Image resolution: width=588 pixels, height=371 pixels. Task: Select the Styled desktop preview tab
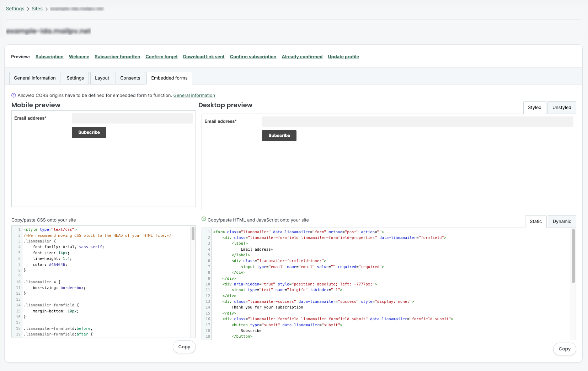point(535,108)
